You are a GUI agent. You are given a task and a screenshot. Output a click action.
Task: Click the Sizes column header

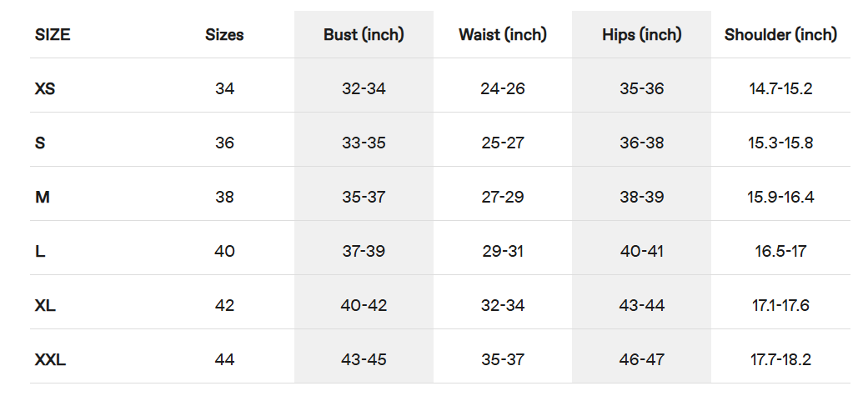tap(224, 35)
